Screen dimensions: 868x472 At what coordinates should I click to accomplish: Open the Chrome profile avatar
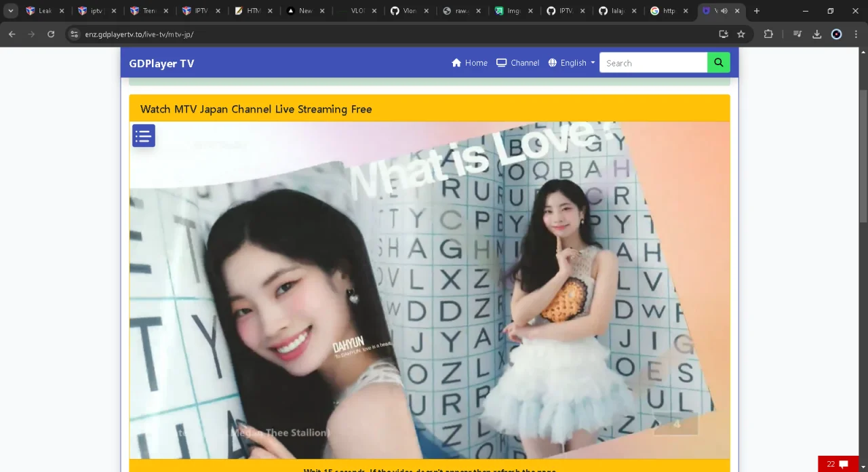[836, 34]
